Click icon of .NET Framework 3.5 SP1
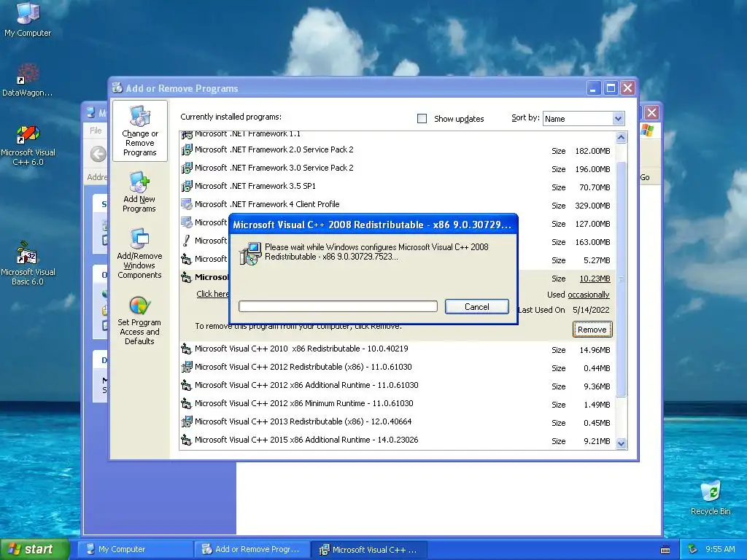The width and height of the screenshot is (747, 560). 187,186
